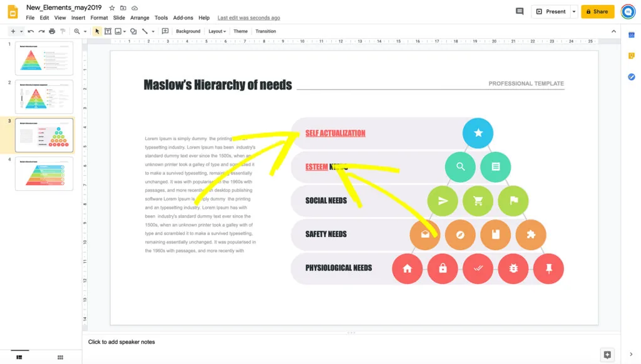Click the Theme button

[x=240, y=31]
